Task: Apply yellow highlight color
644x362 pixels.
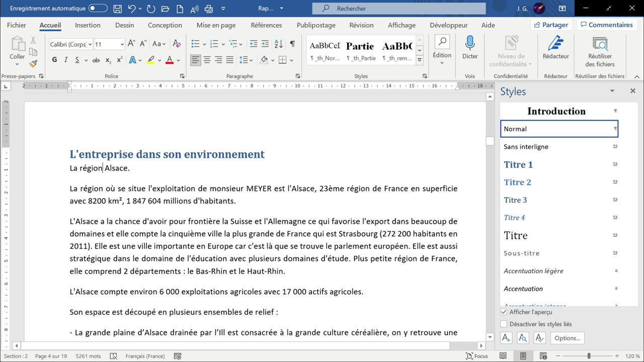Action: pyautogui.click(x=150, y=60)
